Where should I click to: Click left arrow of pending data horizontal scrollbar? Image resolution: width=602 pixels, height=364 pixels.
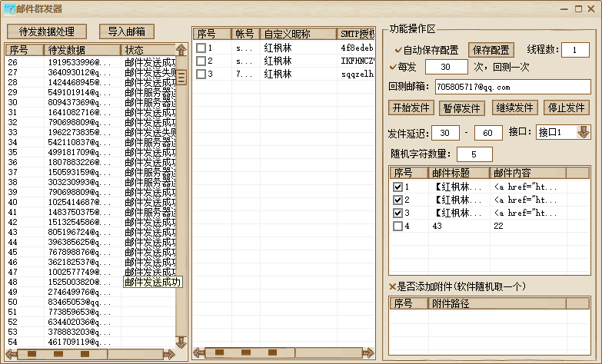[11, 354]
